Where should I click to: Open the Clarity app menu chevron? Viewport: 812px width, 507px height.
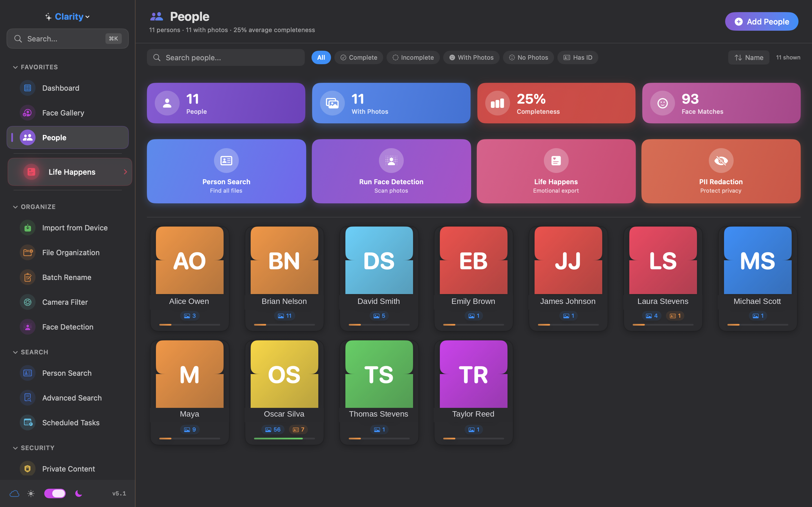[88, 16]
